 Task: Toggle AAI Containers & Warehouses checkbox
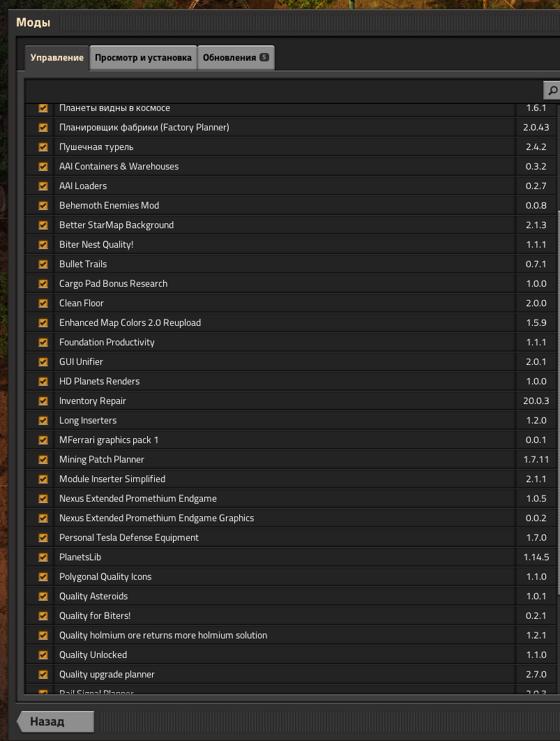pyautogui.click(x=43, y=166)
